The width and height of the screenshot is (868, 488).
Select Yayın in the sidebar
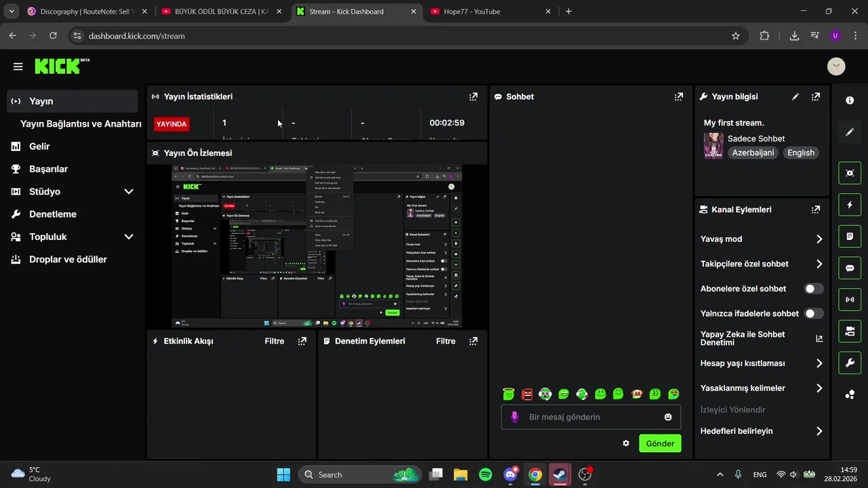click(x=73, y=101)
